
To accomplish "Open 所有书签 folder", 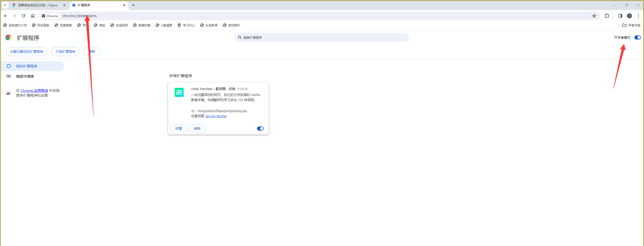I will (631, 25).
